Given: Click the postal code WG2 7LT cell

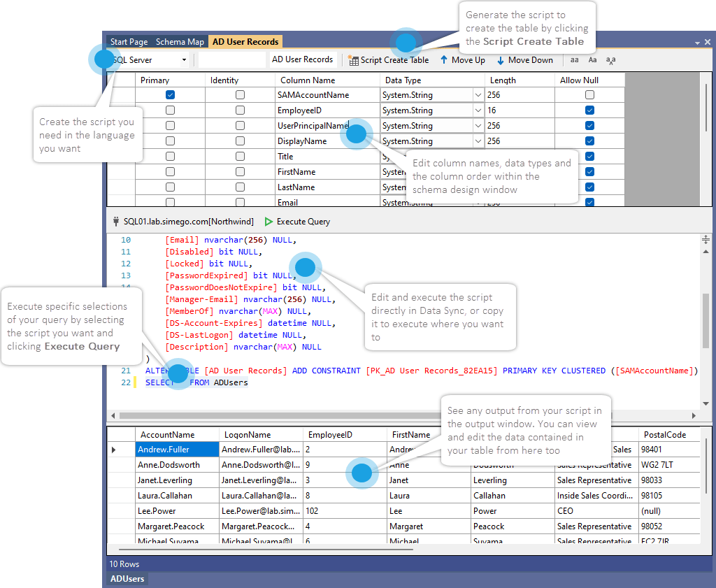Looking at the screenshot, I should pyautogui.click(x=669, y=465).
